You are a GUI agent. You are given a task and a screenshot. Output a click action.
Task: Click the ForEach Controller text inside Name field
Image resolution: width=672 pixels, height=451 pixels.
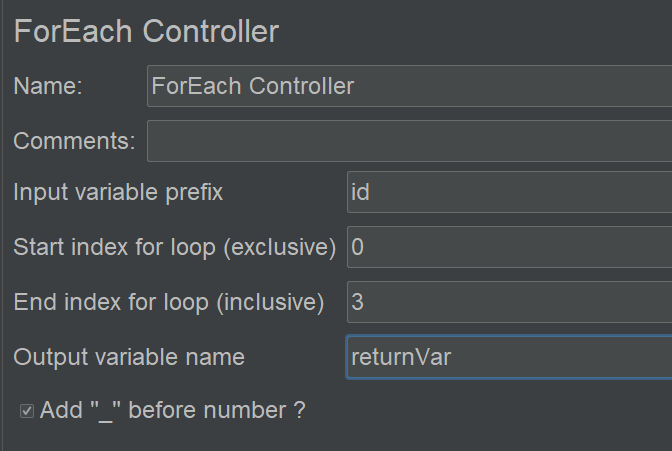tap(253, 86)
